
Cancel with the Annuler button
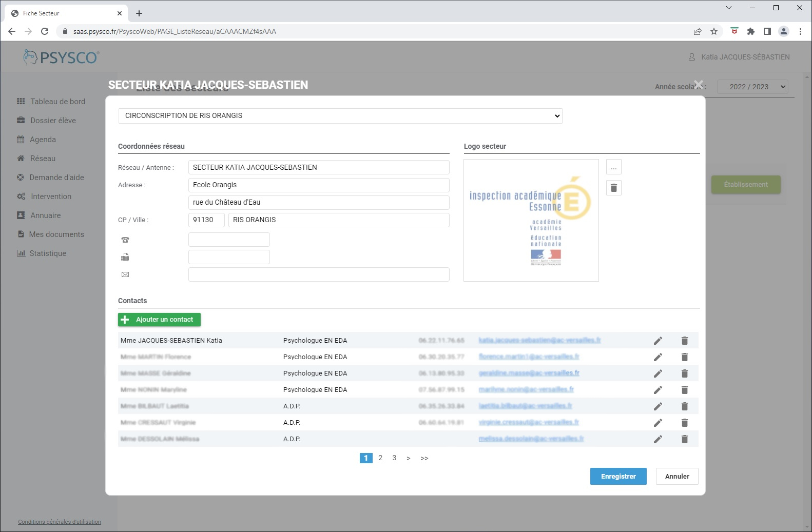676,477
